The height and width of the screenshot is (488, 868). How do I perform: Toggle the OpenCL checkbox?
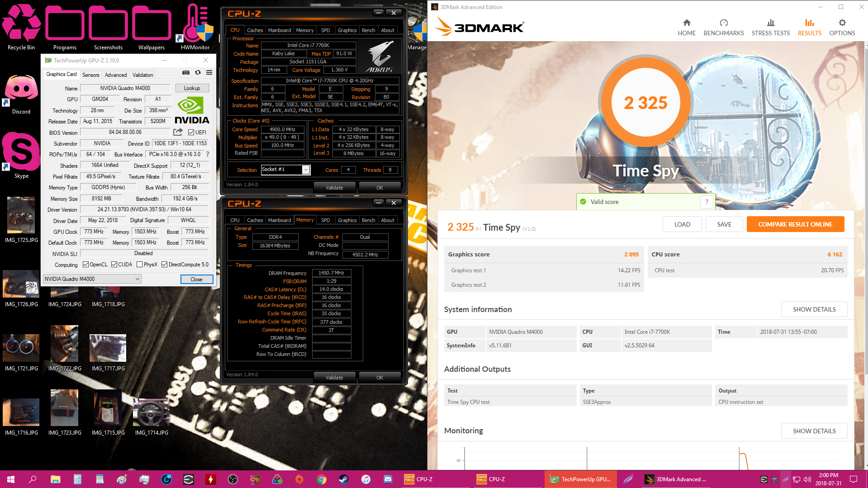pyautogui.click(x=85, y=265)
